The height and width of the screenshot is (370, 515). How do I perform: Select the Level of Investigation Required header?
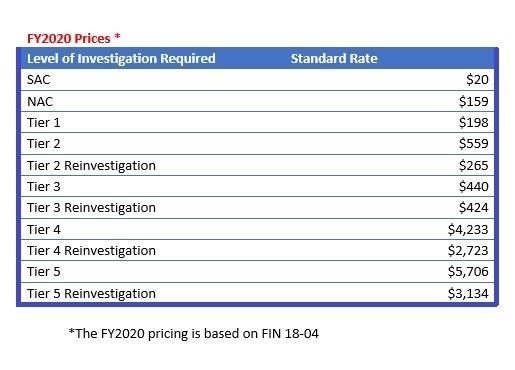click(121, 59)
